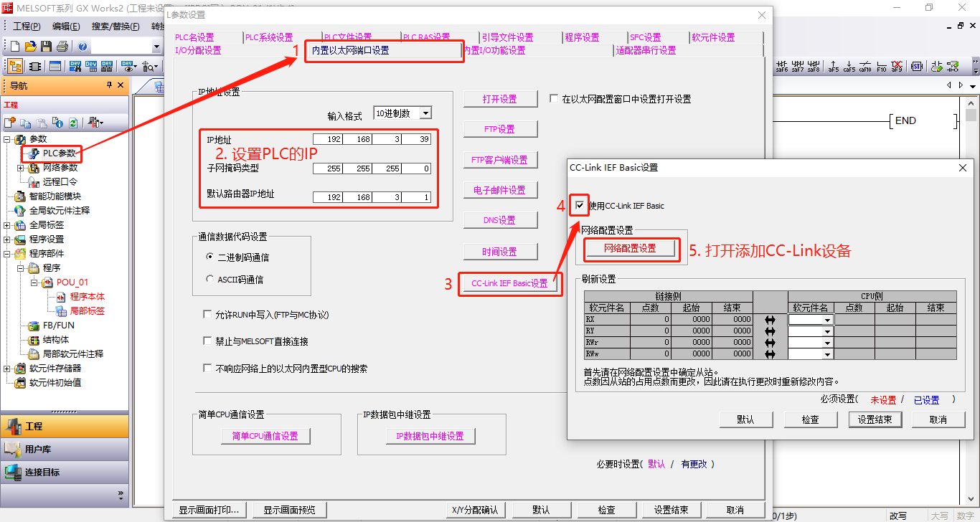This screenshot has width=980, height=522.
Task: Open RY row 软元件名 dropdown
Action: click(828, 332)
